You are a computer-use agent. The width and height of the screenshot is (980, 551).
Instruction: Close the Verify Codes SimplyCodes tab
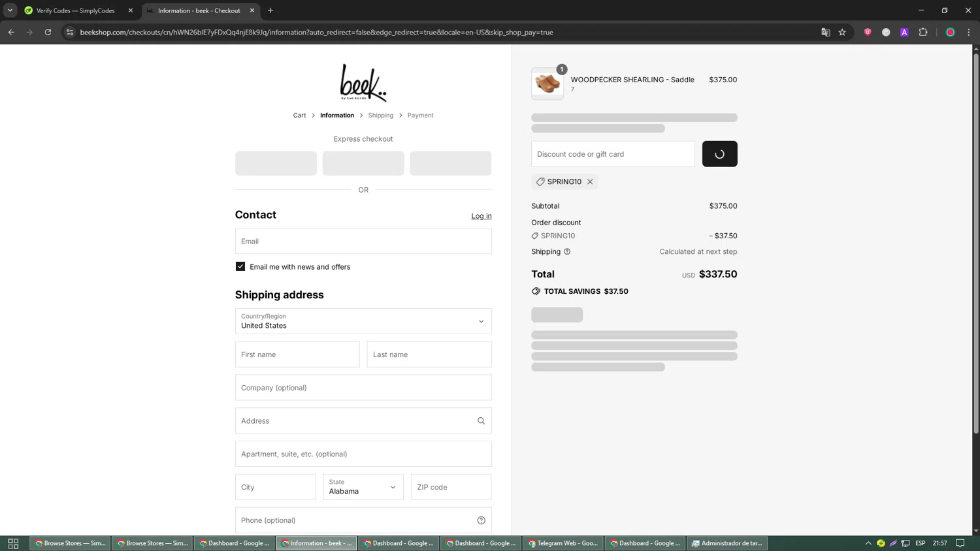click(x=131, y=10)
